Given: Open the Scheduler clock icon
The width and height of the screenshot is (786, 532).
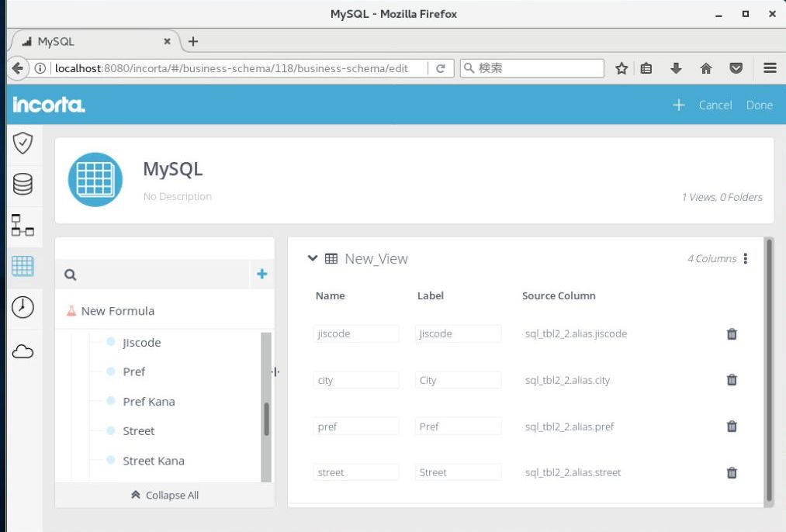Looking at the screenshot, I should point(23,307).
